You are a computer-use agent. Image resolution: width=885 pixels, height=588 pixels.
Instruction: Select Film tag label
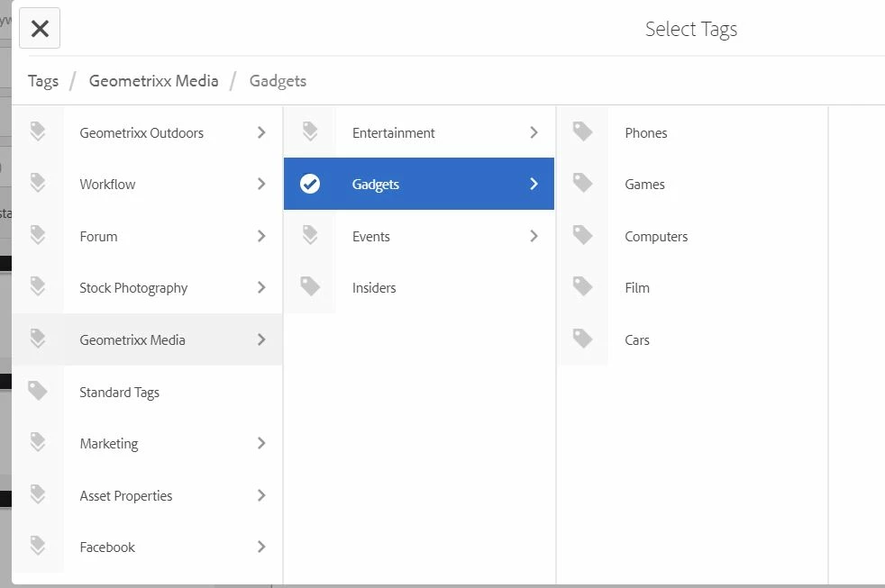637,288
